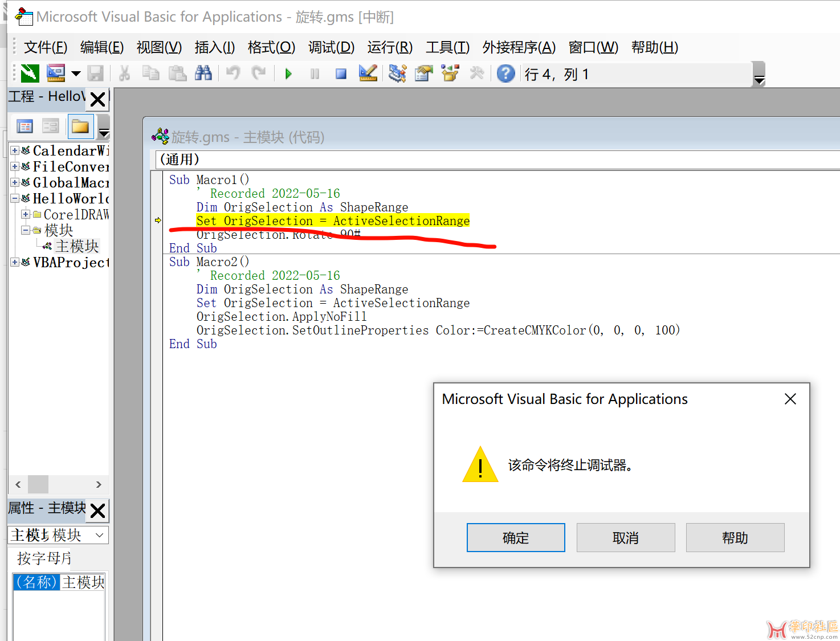The image size is (840, 641).
Task: Click the Undo arrow icon
Action: [x=233, y=74]
